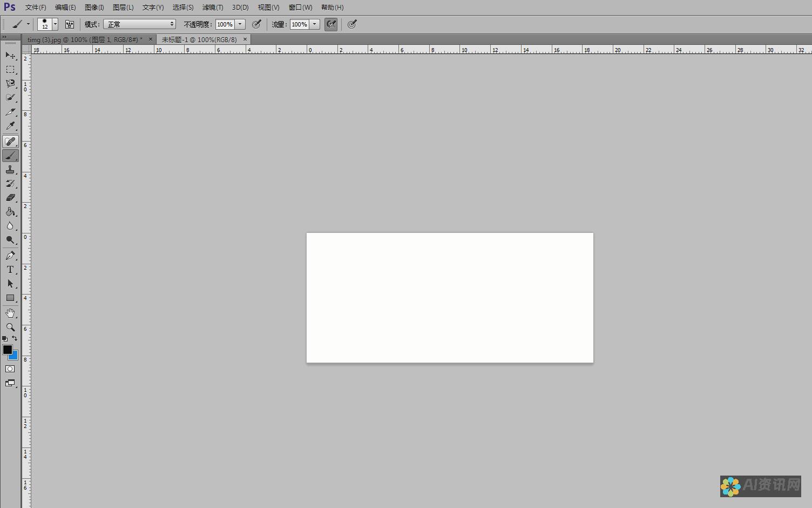
Task: Select the Zoom tool
Action: pos(10,327)
